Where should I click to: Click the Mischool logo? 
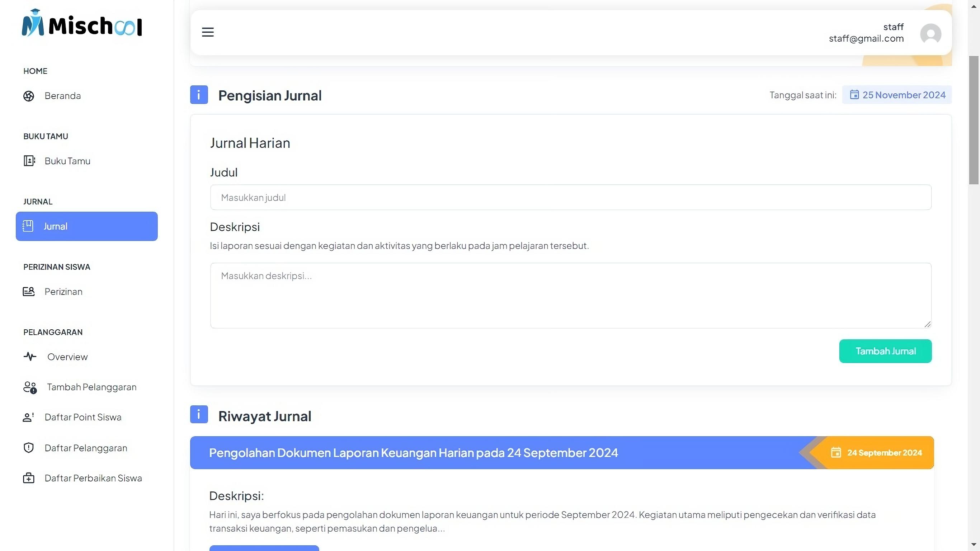coord(82,24)
